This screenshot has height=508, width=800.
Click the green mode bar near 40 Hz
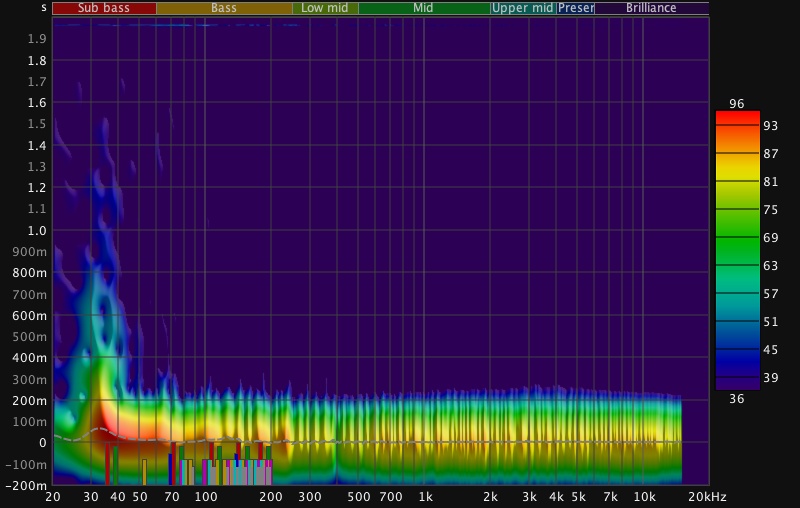[116, 465]
